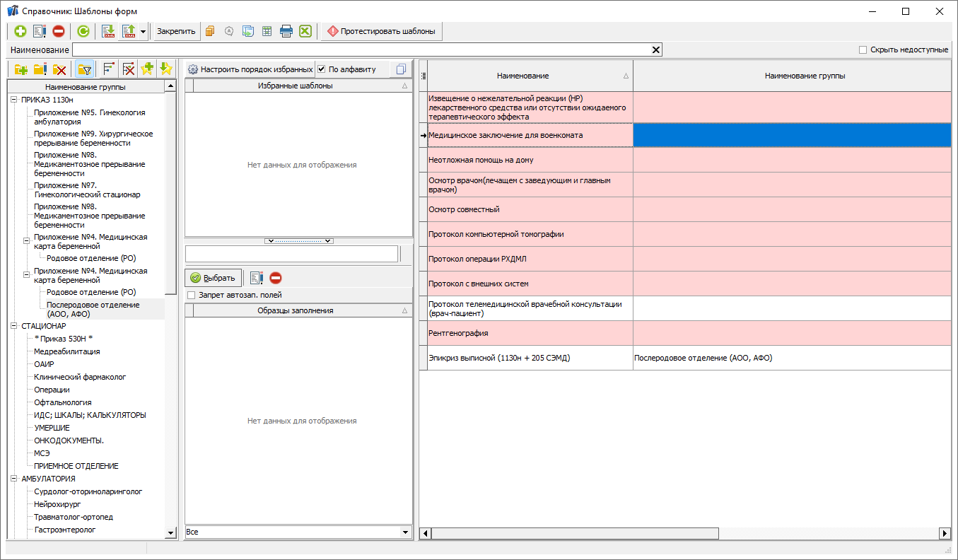Click the red minus delete icon in the top toolbar
Screen dimensions: 958x560
click(x=59, y=31)
